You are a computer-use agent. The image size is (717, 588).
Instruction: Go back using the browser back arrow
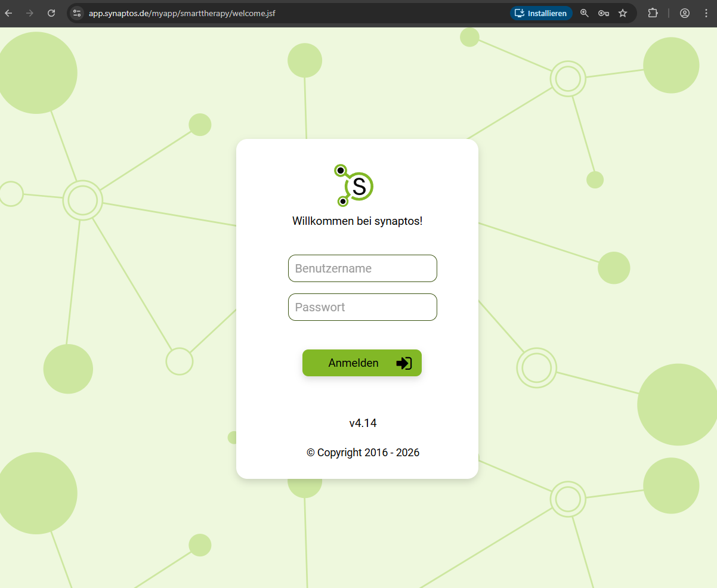point(9,13)
